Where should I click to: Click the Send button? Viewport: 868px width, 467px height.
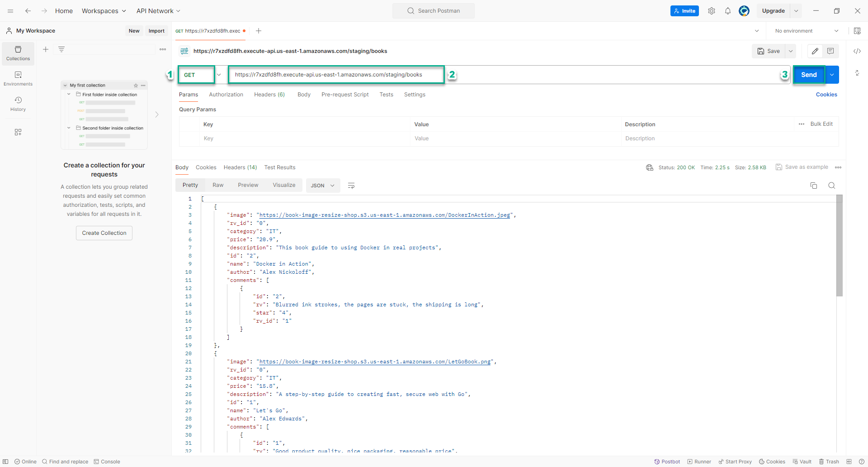[x=809, y=75]
